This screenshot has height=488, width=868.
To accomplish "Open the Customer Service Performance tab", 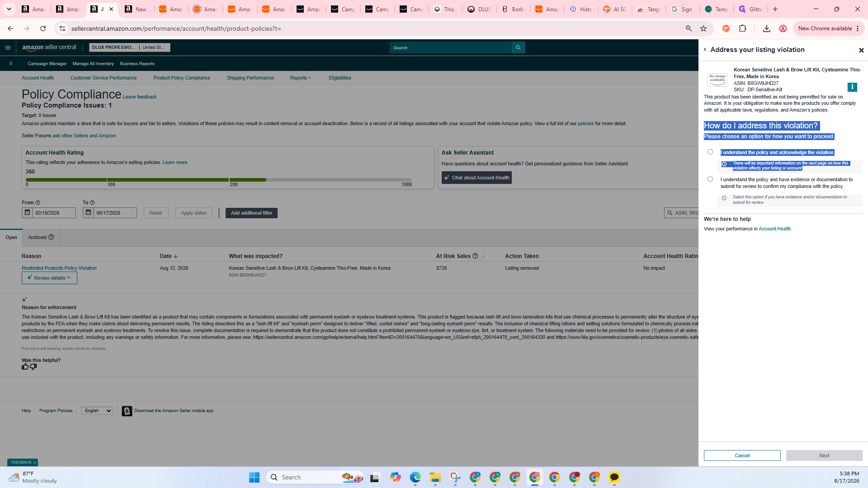I will coord(104,78).
